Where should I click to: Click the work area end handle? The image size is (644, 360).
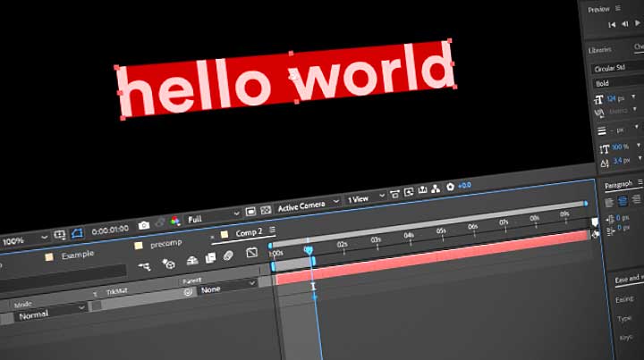click(x=313, y=261)
